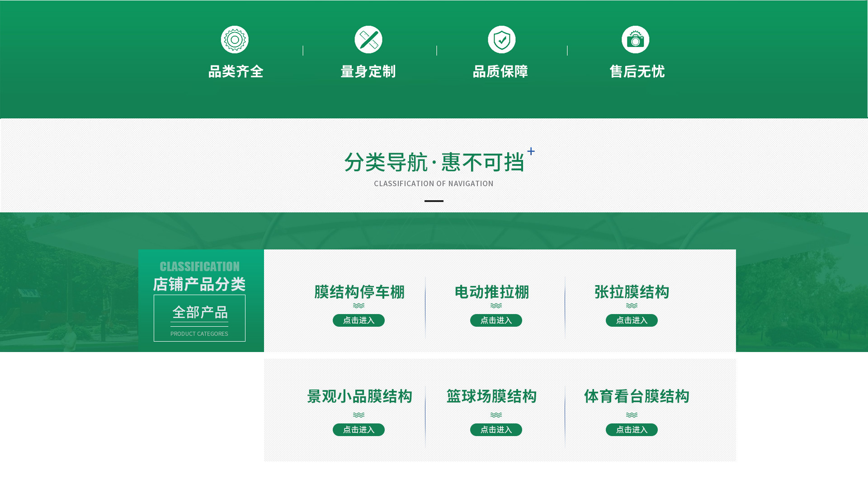Click the blue plus icon beside the heading
868x479 pixels.
531,151
